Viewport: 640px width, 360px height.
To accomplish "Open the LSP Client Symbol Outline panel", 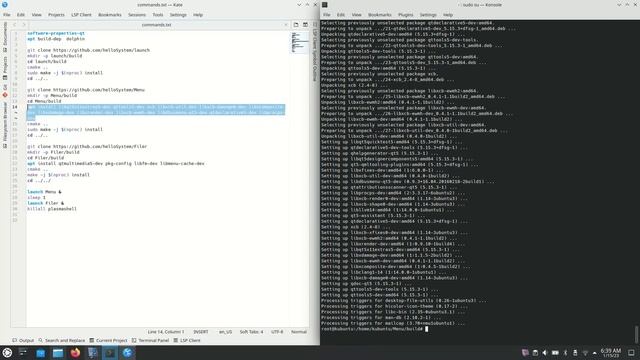I will pyautogui.click(x=315, y=52).
